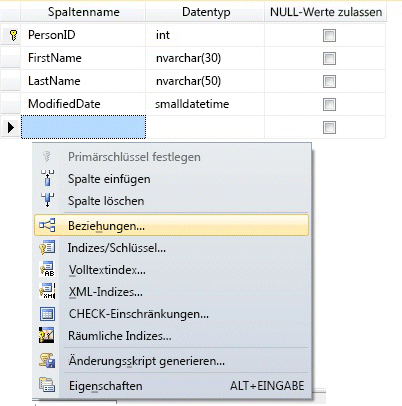Viewport: 402px width, 406px height.
Task: Select the ModifiedDate column name cell
Action: click(83, 104)
